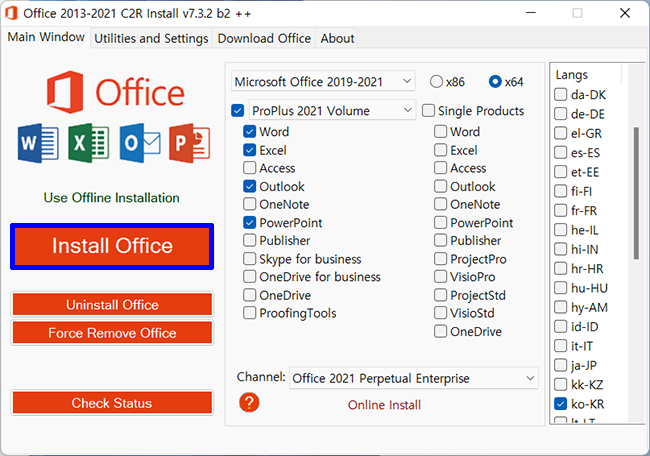Screen dimensions: 650x456
Task: Check Word under Single Products
Action: pos(440,131)
